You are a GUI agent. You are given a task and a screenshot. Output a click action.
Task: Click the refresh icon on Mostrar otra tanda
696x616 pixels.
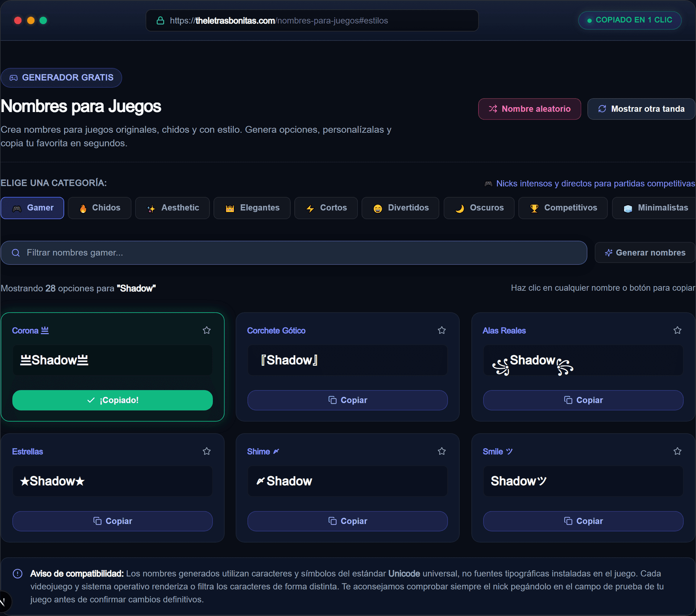(602, 109)
